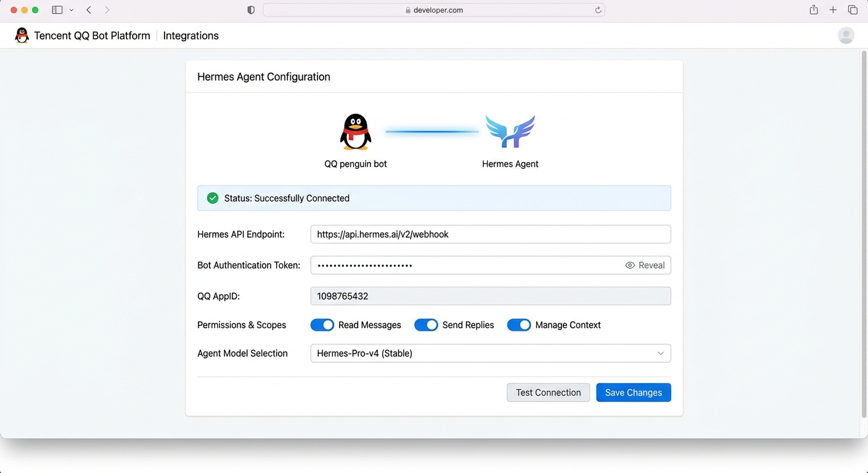Click the Tencent QQ penguin logo in header
Image resolution: width=868 pixels, height=473 pixels.
[x=22, y=36]
